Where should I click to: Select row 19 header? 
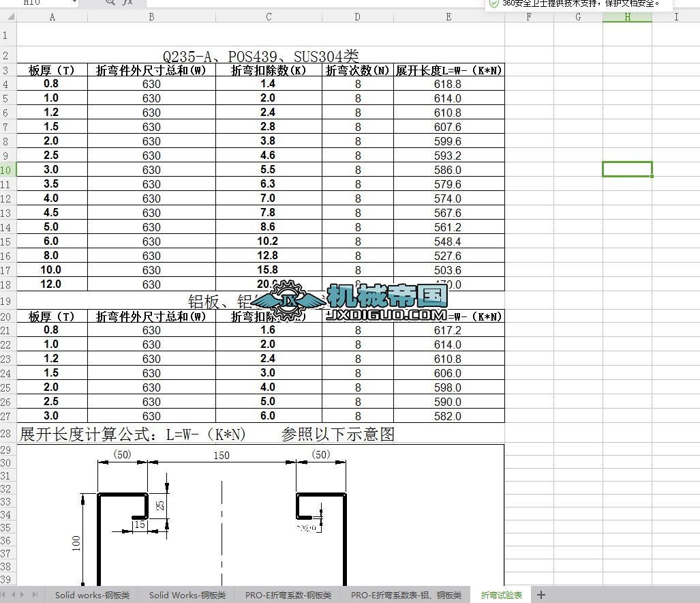click(x=8, y=301)
